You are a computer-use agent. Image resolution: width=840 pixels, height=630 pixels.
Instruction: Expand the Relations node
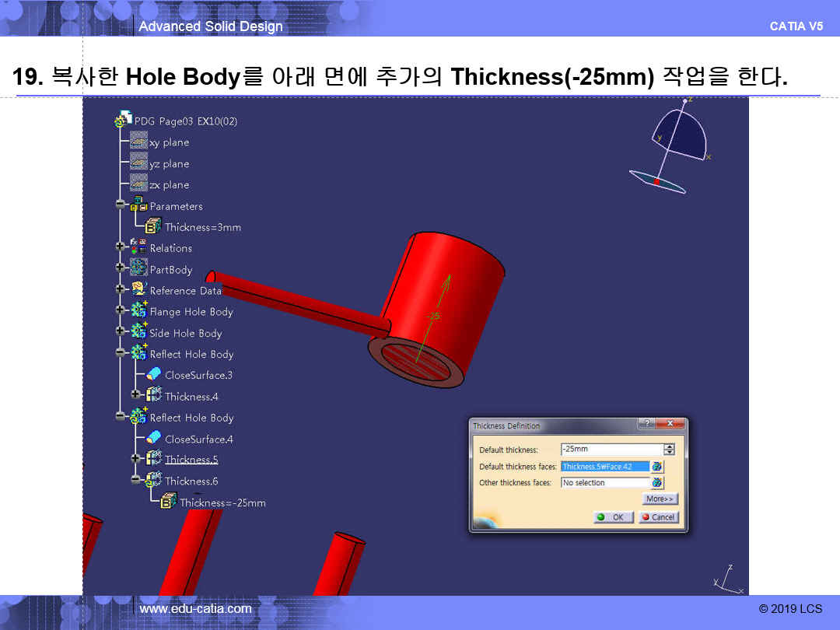click(x=120, y=248)
